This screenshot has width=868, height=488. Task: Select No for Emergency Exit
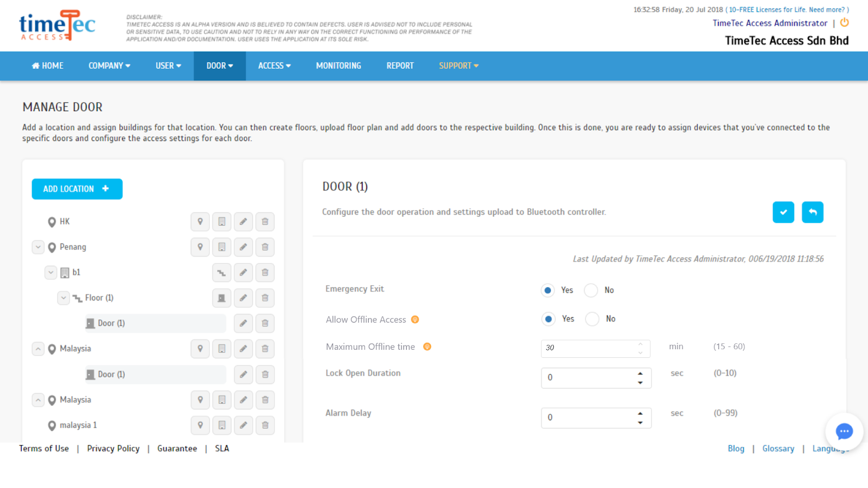click(591, 290)
